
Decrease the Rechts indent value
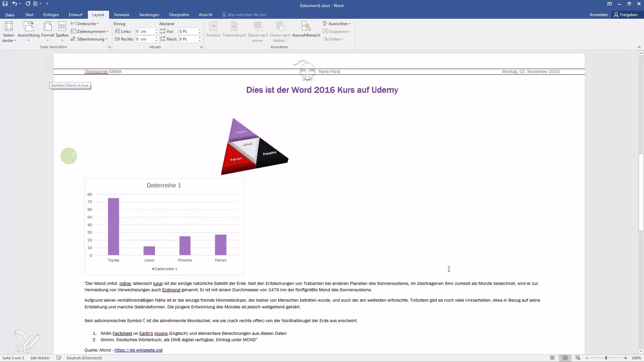156,41
